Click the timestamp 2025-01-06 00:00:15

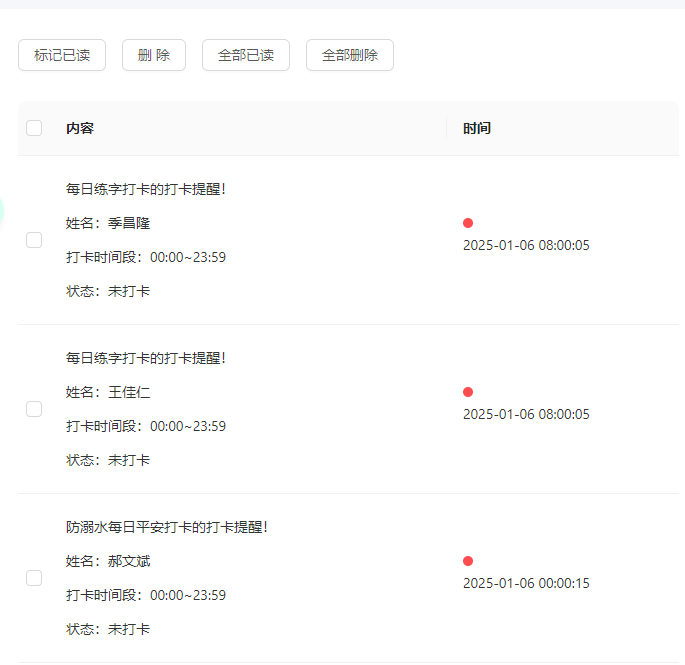click(x=526, y=583)
